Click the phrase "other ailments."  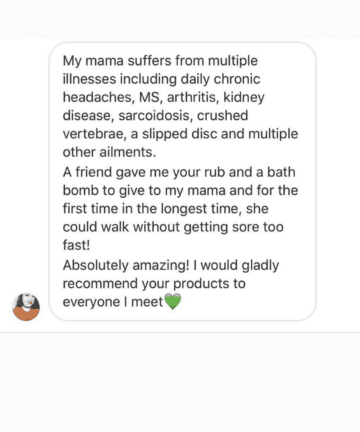(109, 152)
